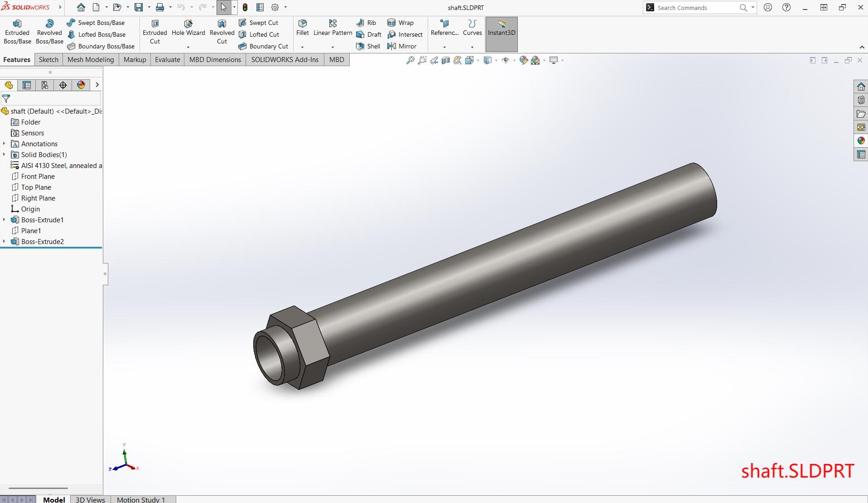Image resolution: width=868 pixels, height=503 pixels.
Task: Toggle Hide/Show Items eye icon
Action: [506, 60]
